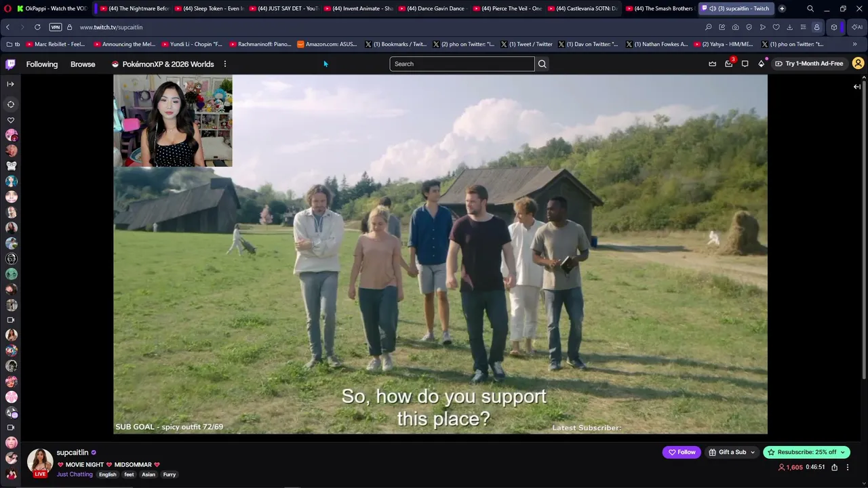
Task: Open the Amazon.com ASUS bookmark
Action: [x=327, y=44]
